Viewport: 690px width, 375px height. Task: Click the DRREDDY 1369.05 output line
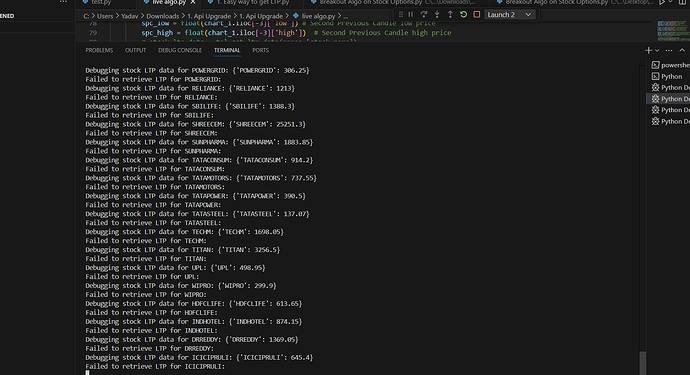tap(192, 339)
